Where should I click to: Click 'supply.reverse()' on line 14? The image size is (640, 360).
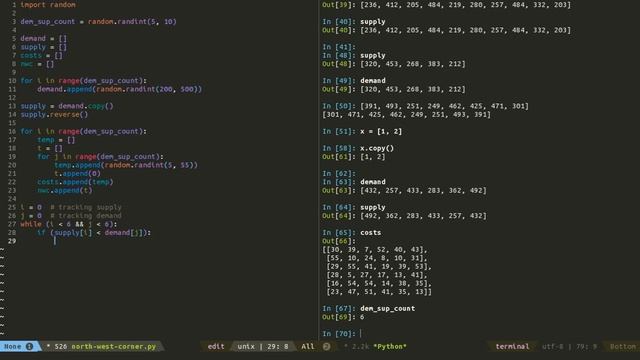(54, 115)
